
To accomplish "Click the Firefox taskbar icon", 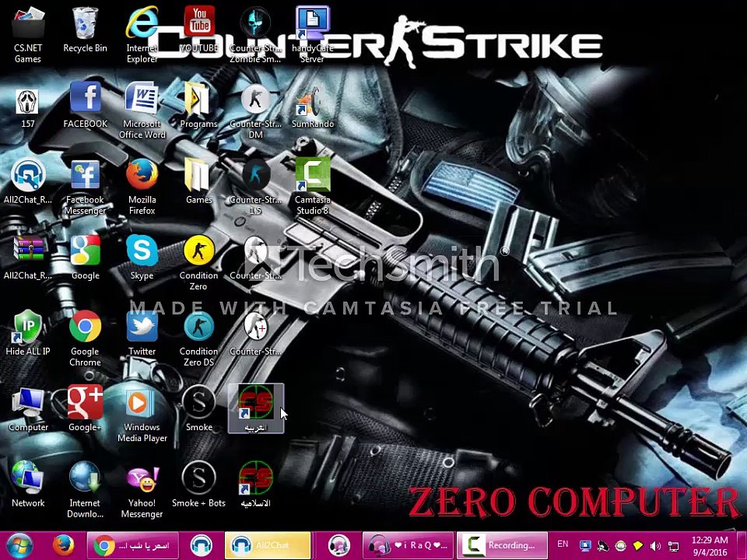I will pos(64,545).
